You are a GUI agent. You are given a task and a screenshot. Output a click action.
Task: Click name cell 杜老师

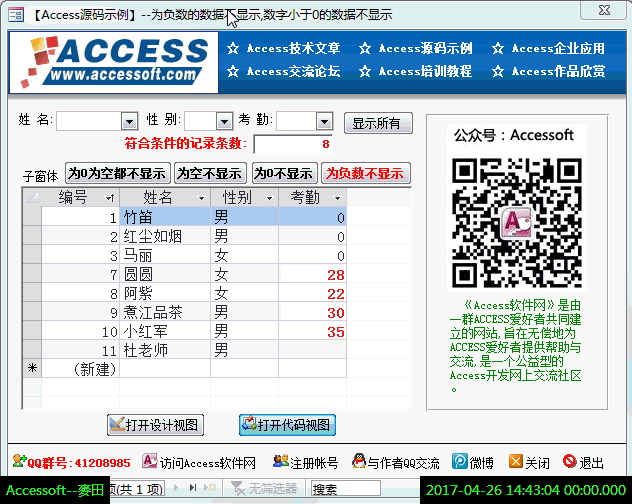coord(165,350)
